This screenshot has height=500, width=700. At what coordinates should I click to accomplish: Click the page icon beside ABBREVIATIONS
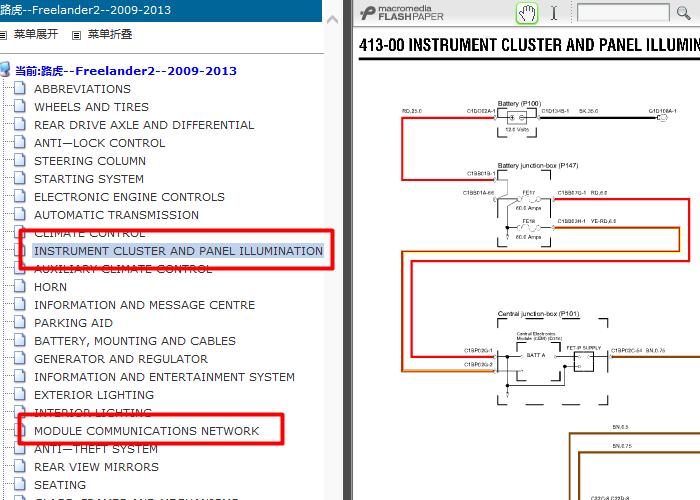pos(20,88)
